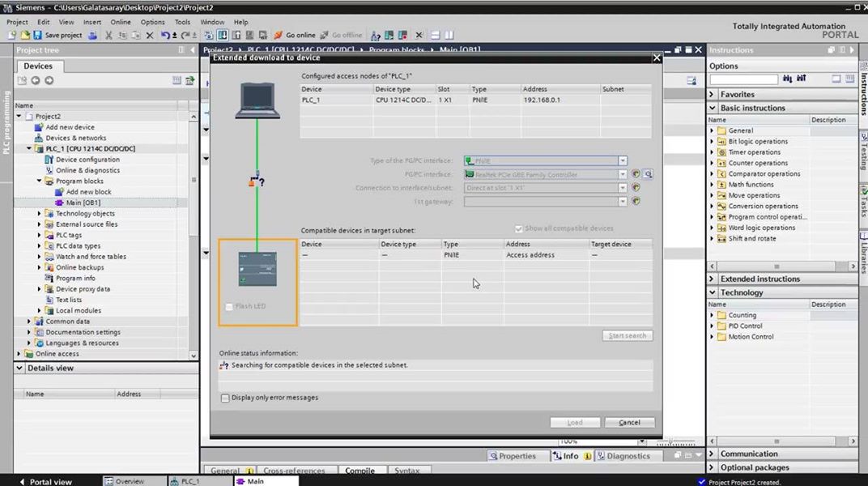This screenshot has height=486, width=868.
Task: Click search-up icon in Instructions options
Action: pyautogui.click(x=801, y=79)
